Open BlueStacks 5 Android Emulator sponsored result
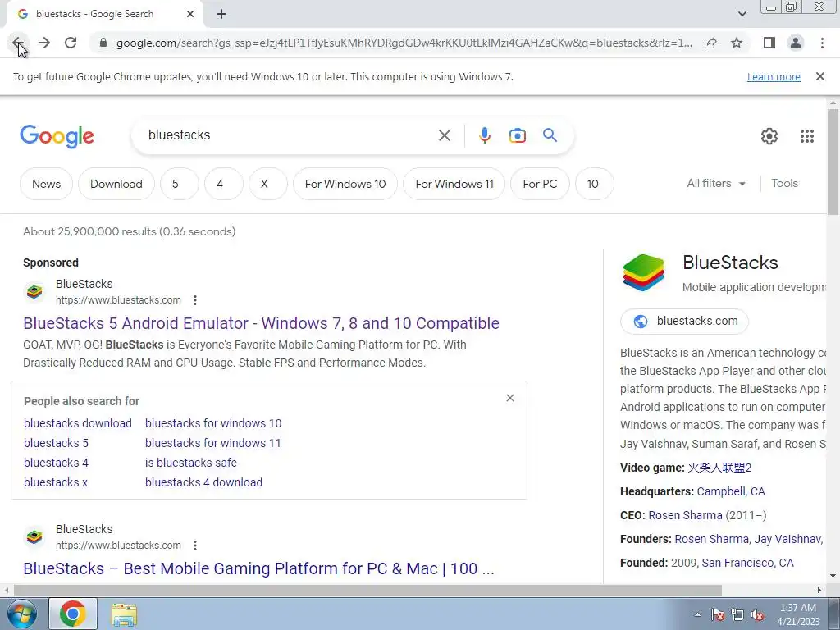 (x=261, y=323)
